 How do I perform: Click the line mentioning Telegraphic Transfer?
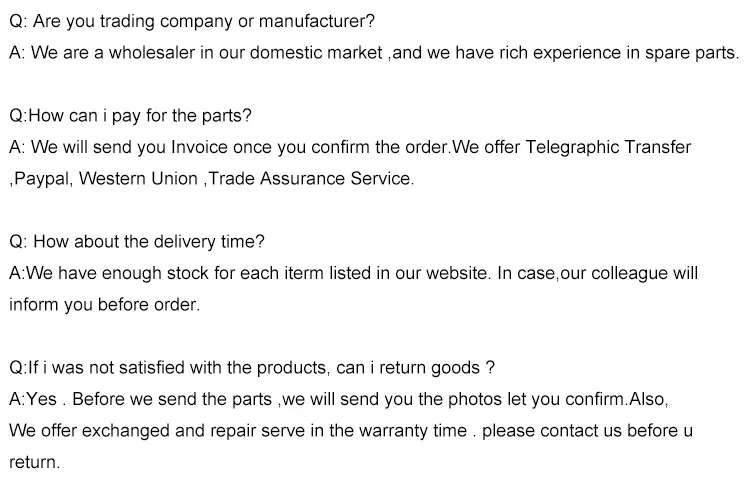click(350, 147)
